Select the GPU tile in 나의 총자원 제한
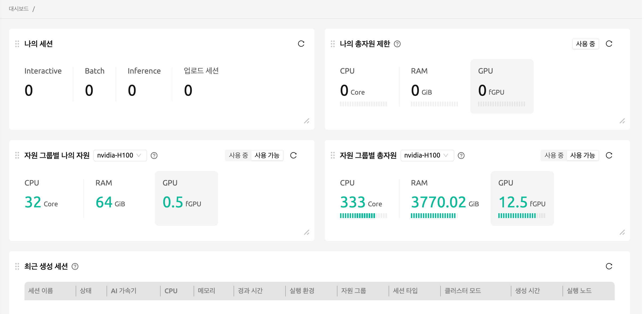This screenshot has width=644, height=314. [502, 86]
